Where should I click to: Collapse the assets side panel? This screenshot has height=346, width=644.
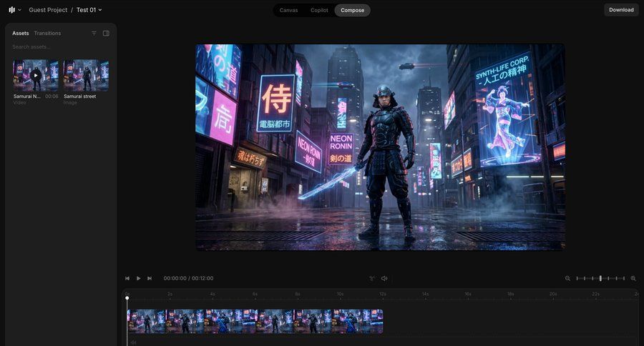(106, 34)
